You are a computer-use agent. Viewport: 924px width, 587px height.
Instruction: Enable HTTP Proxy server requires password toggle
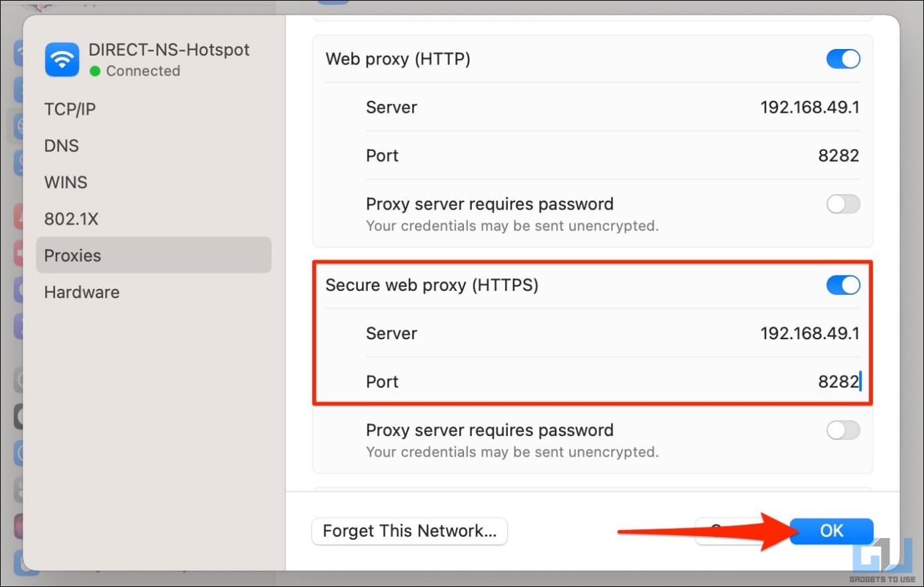(843, 204)
